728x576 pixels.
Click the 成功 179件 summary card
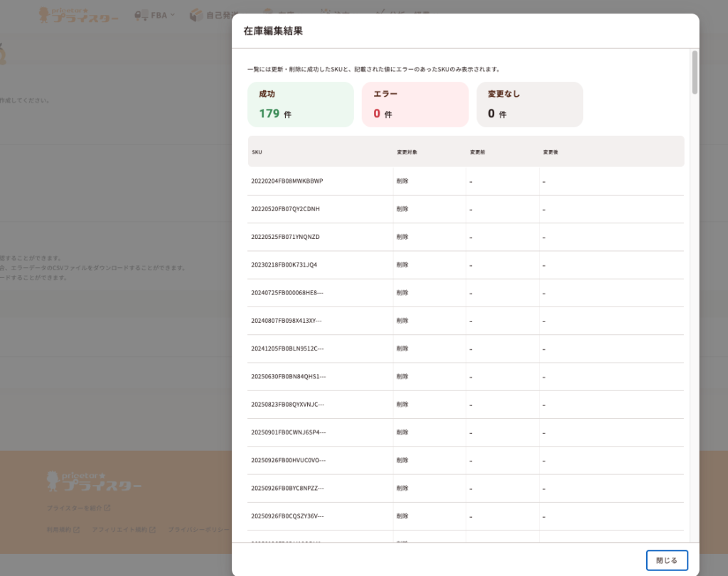[x=300, y=105]
